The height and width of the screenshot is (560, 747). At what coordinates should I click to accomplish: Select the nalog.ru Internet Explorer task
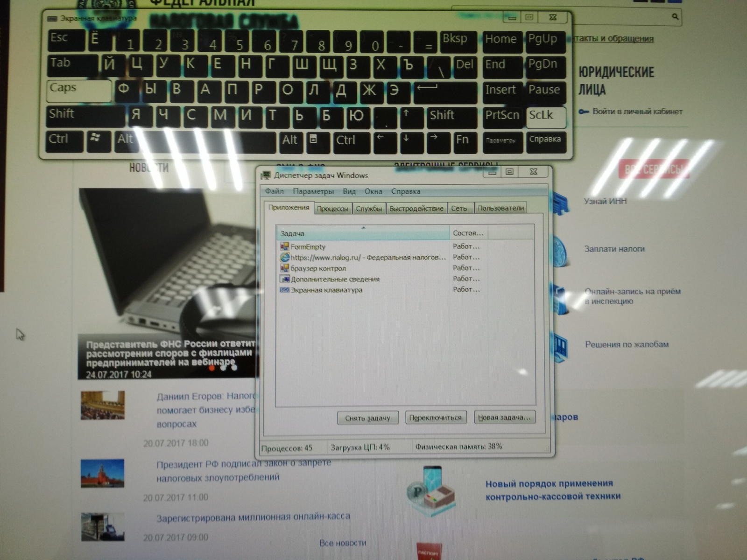(x=362, y=257)
